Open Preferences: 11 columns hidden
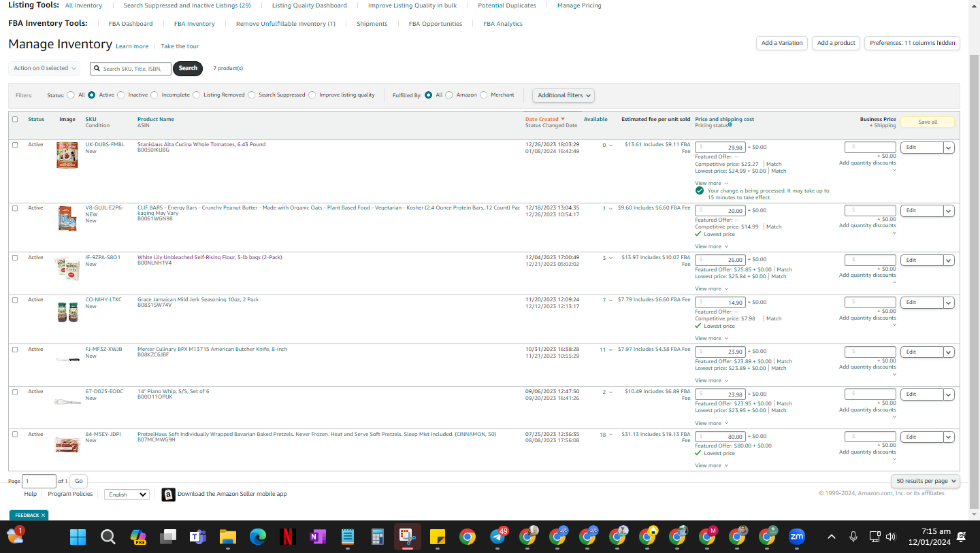The image size is (980, 553). (x=912, y=43)
